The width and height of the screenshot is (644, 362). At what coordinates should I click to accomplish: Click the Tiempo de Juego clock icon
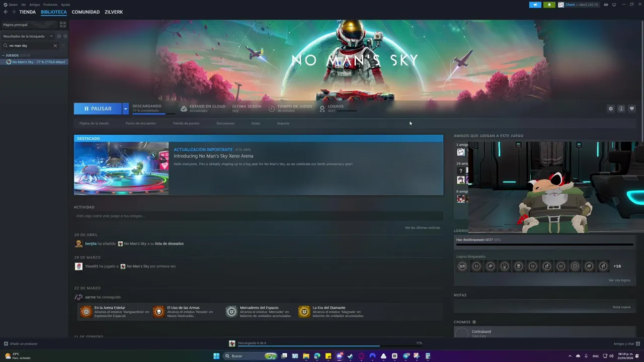tap(272, 109)
